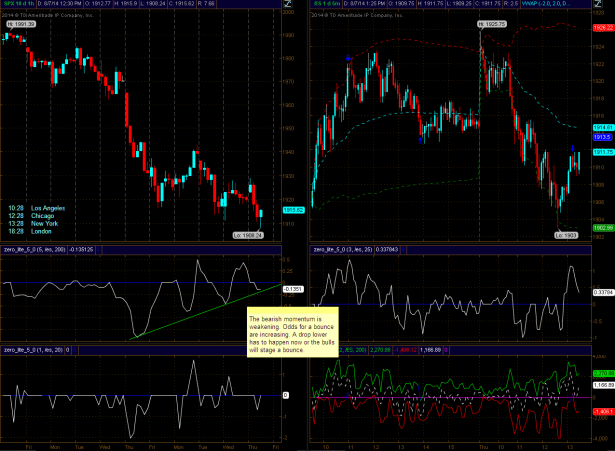Click the red 1928.22 price label

[602, 31]
